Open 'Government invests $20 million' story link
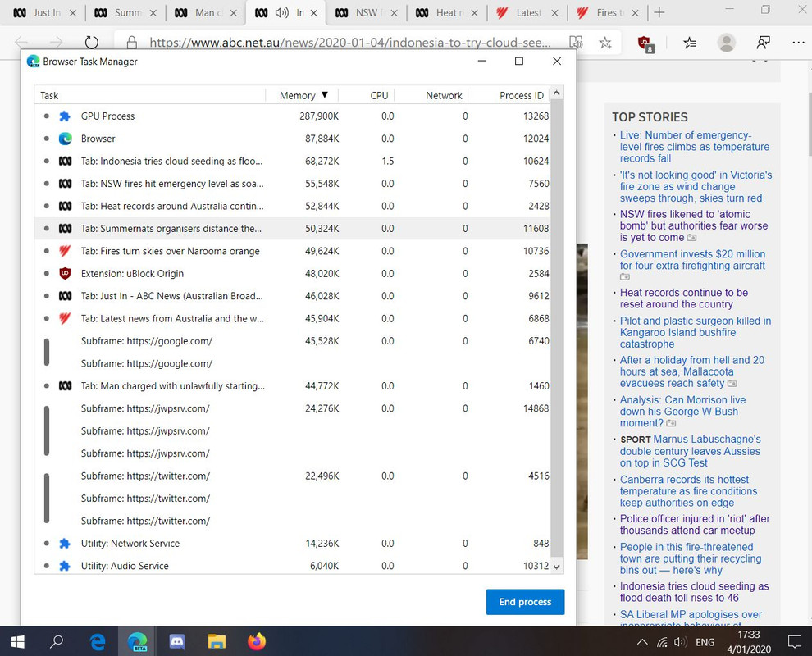This screenshot has width=812, height=656. pyautogui.click(x=692, y=260)
